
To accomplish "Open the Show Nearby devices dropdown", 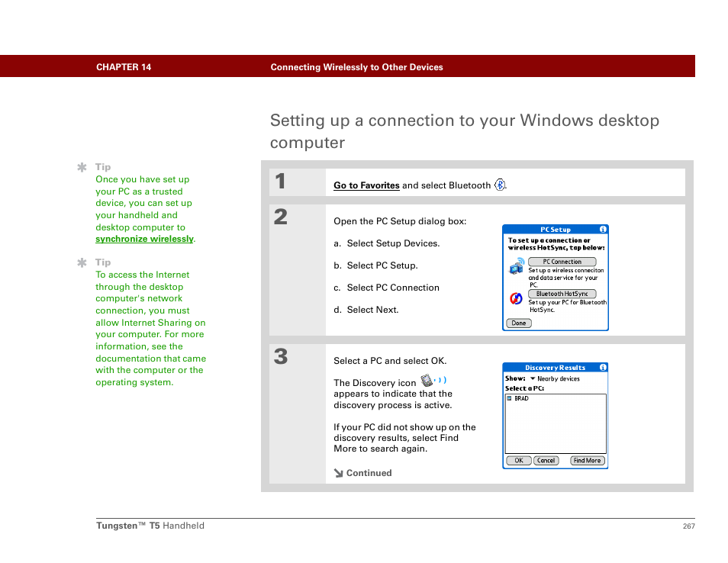I will point(555,378).
